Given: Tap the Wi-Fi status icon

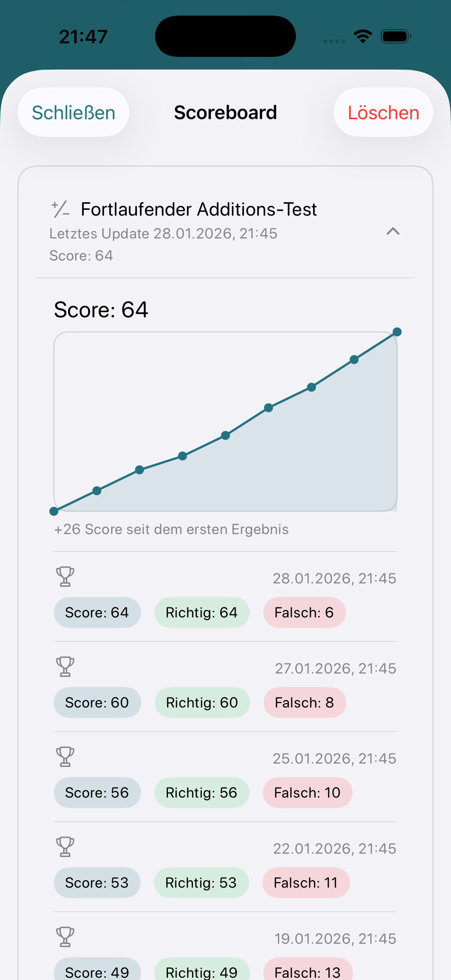Looking at the screenshot, I should [x=363, y=37].
